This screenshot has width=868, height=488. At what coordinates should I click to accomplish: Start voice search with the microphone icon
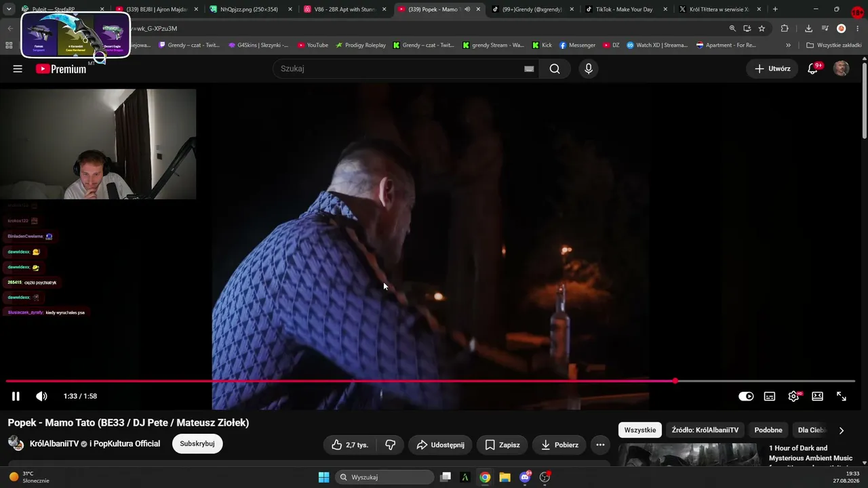pyautogui.click(x=589, y=68)
